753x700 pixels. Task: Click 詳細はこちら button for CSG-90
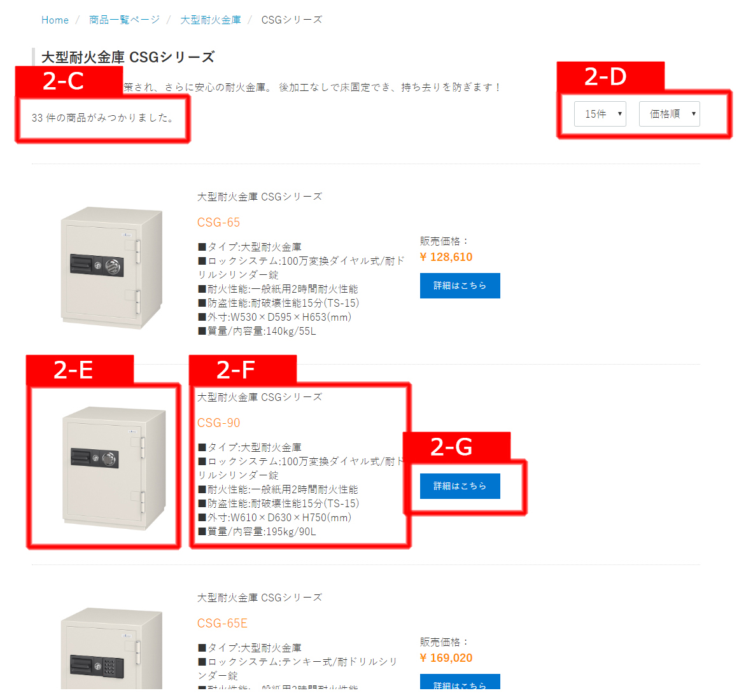(460, 486)
